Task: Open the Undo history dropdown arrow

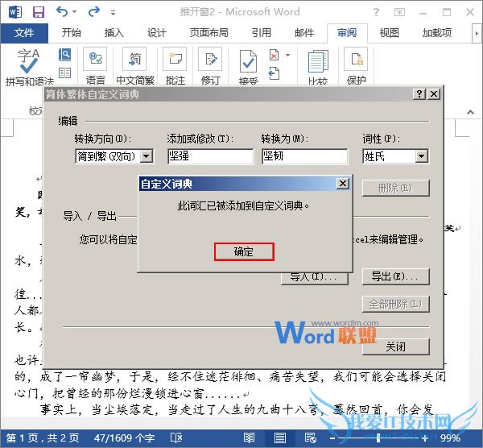Action: coord(75,12)
